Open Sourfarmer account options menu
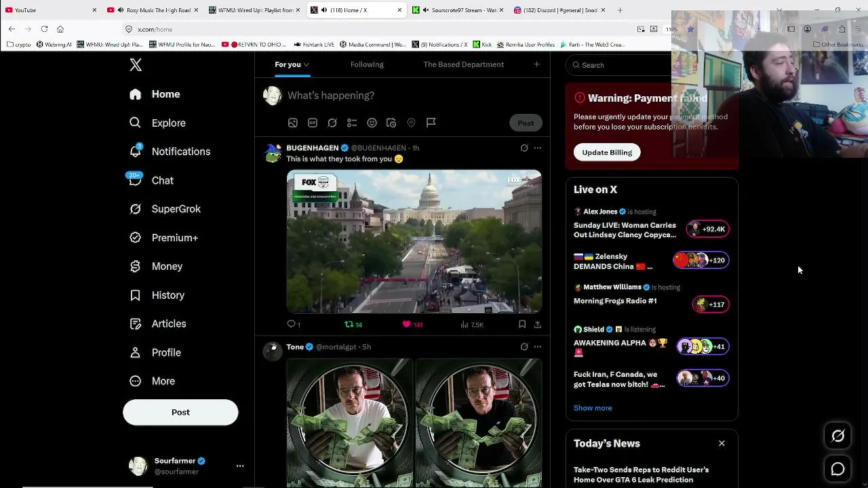 coord(239,466)
